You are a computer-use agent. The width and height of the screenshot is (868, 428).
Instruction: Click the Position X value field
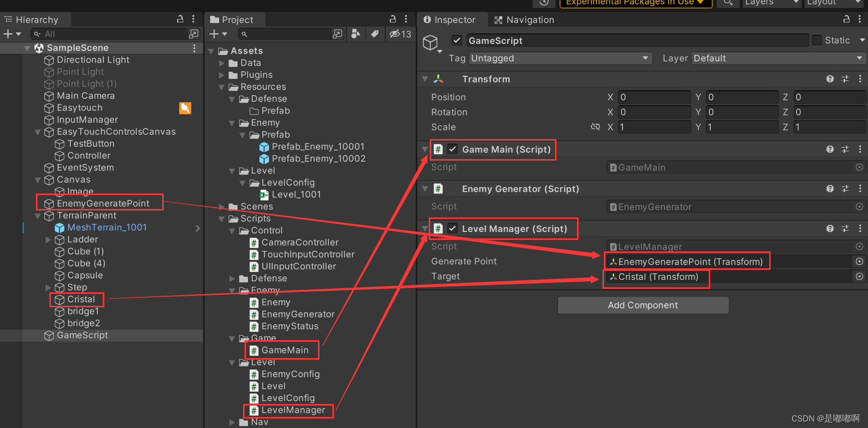point(654,97)
